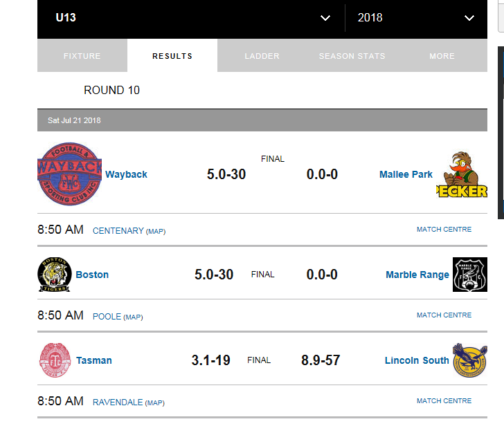Switch to the Ladder tab

tap(262, 56)
